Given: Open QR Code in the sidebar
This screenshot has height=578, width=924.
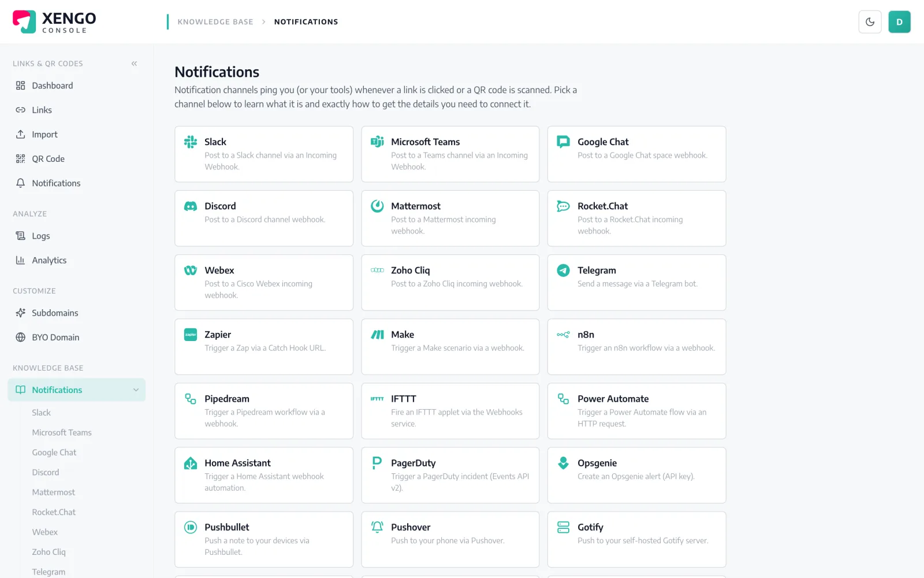Looking at the screenshot, I should 77,158.
